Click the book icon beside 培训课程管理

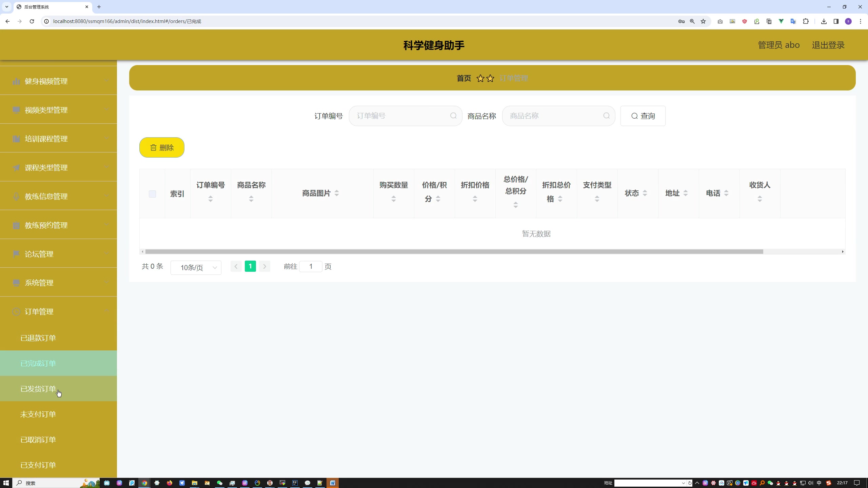click(x=16, y=139)
